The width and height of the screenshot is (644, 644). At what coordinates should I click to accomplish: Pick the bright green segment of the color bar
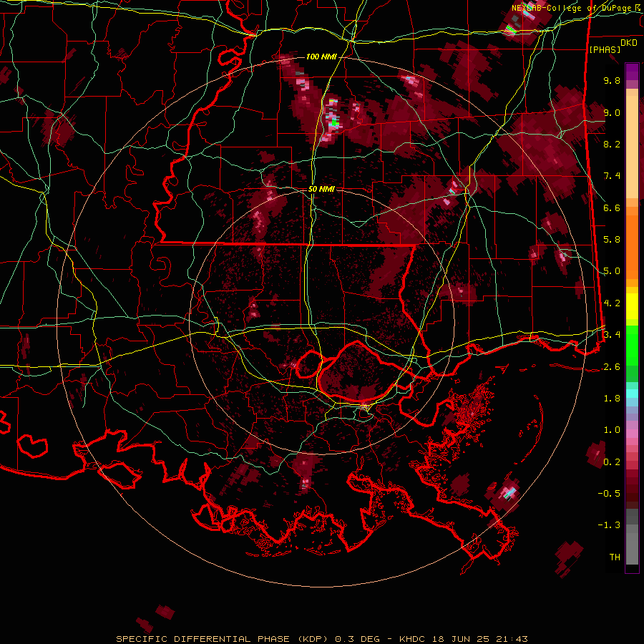click(632, 346)
